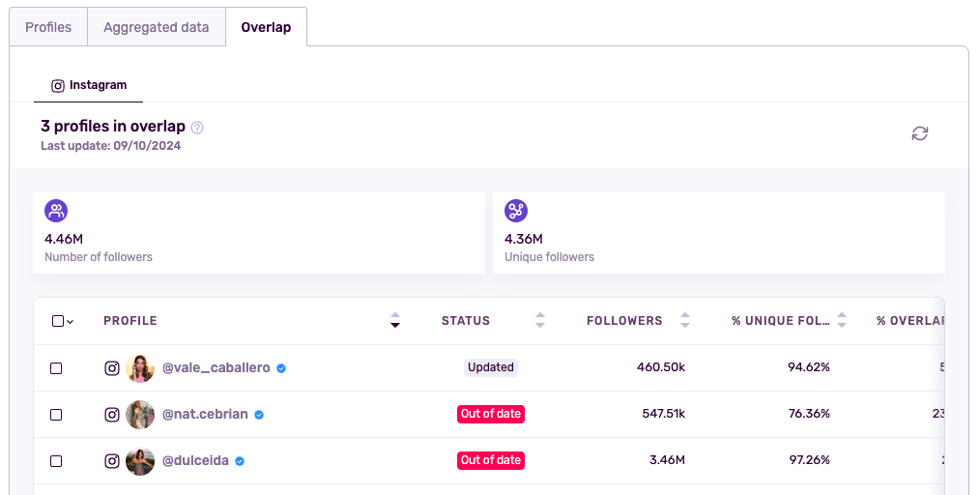Screen dimensions: 980x495
Task: Select the @nat.cebrian row checkbox
Action: (56, 415)
